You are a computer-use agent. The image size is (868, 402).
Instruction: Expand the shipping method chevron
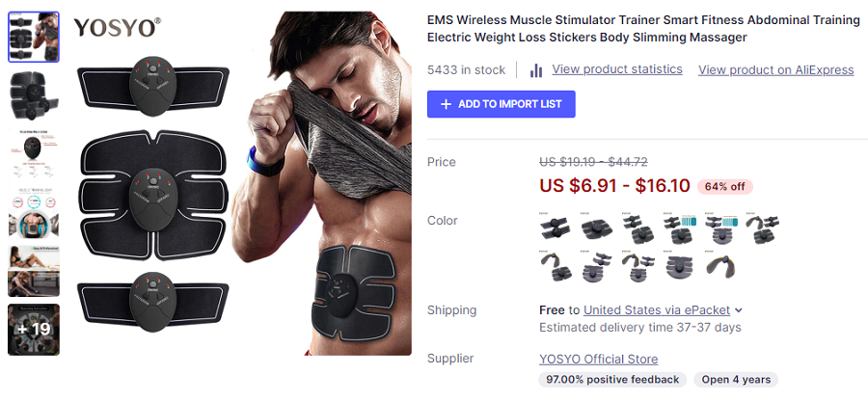(739, 310)
